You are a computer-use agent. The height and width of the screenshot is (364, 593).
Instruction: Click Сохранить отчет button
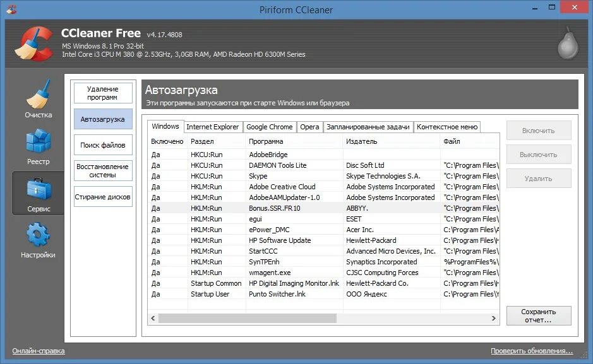tap(539, 315)
